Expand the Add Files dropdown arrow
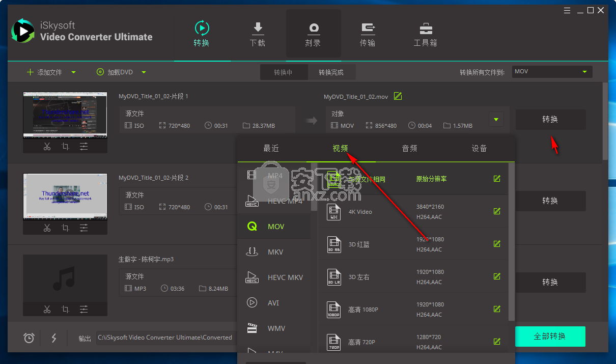 pos(73,72)
